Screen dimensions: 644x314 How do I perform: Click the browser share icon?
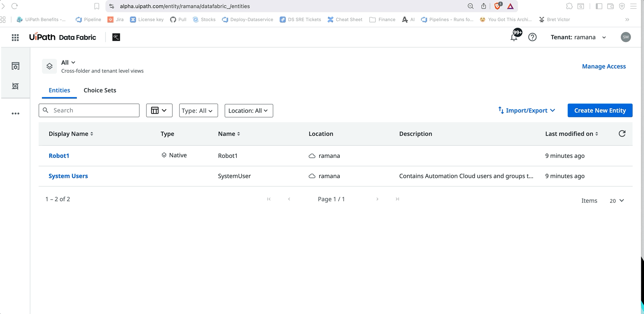click(484, 6)
